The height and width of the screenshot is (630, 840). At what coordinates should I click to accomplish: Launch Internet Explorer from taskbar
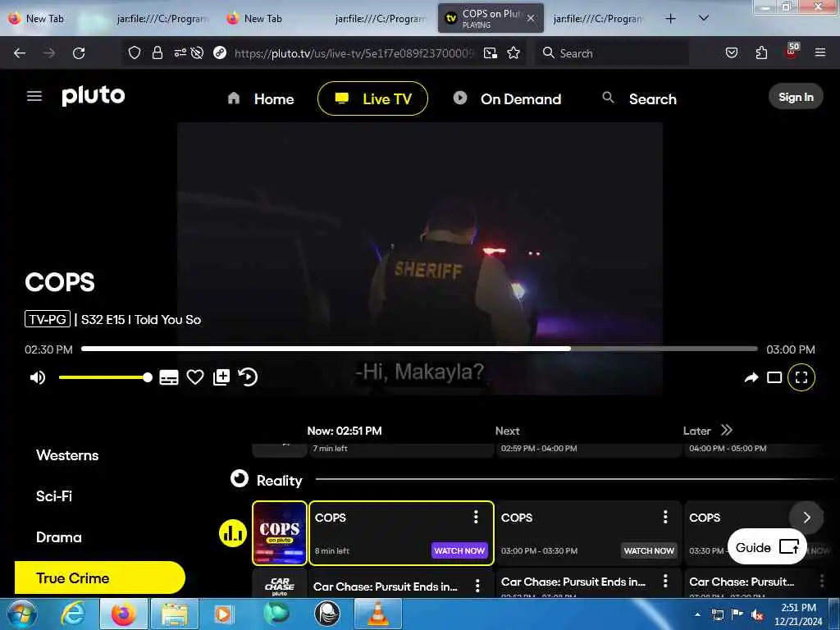point(73,614)
